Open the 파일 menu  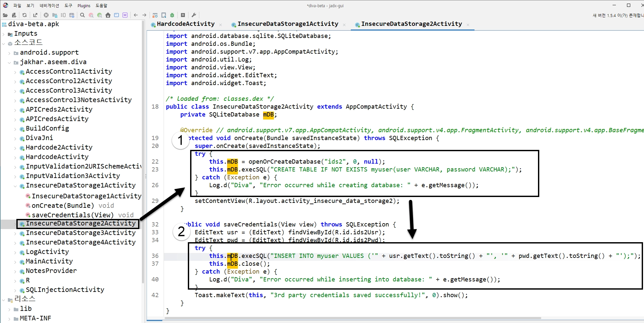(x=17, y=6)
